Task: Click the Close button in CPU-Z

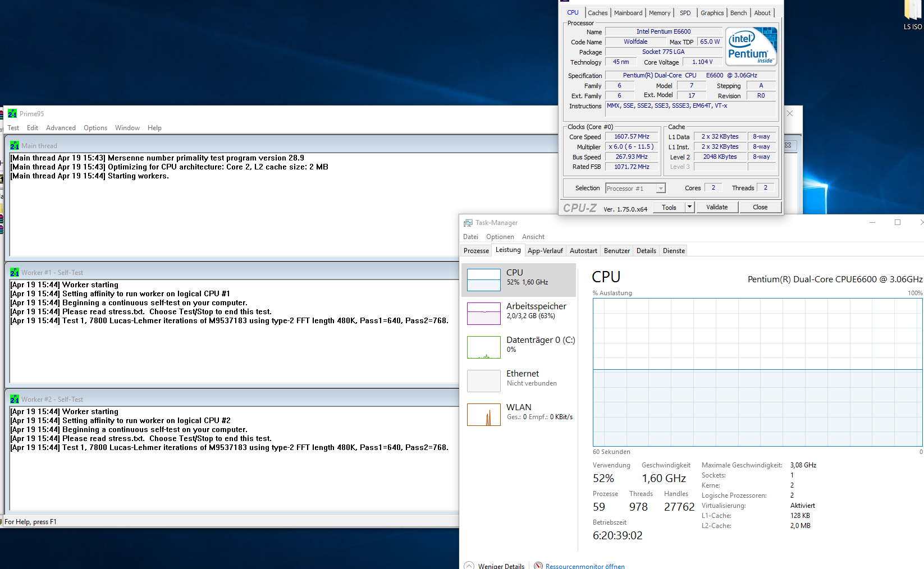Action: coord(760,207)
